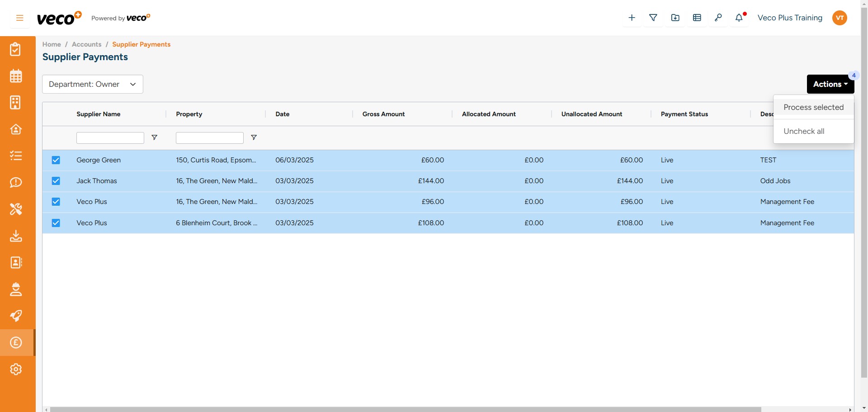Toggle the Actions dropdown button
The image size is (868, 412).
tap(830, 84)
